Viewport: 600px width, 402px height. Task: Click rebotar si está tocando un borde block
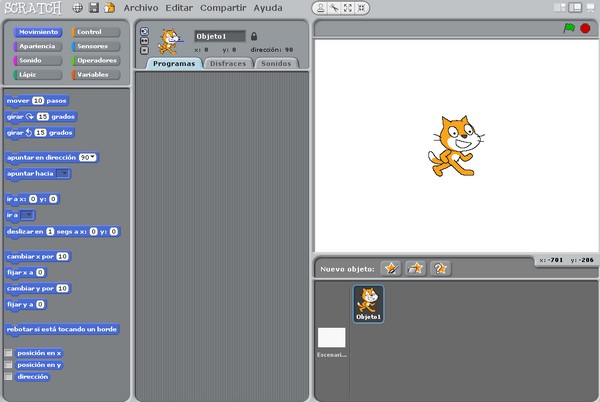(62, 330)
